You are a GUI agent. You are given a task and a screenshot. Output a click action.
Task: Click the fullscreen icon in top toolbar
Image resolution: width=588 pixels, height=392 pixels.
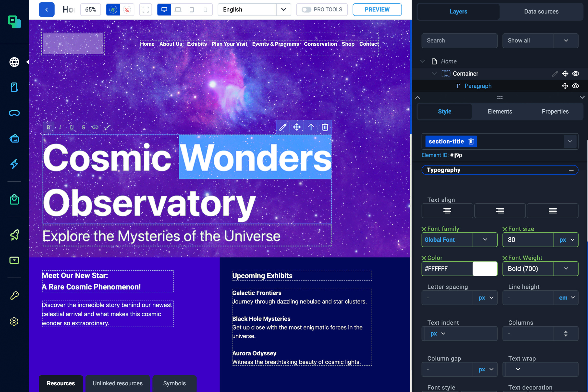coord(146,10)
